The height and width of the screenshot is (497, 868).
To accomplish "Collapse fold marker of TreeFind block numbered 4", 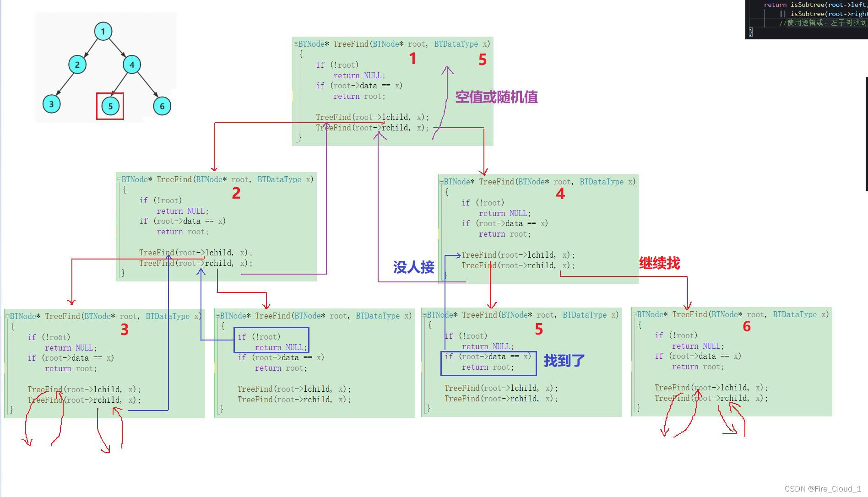I will click(x=441, y=182).
